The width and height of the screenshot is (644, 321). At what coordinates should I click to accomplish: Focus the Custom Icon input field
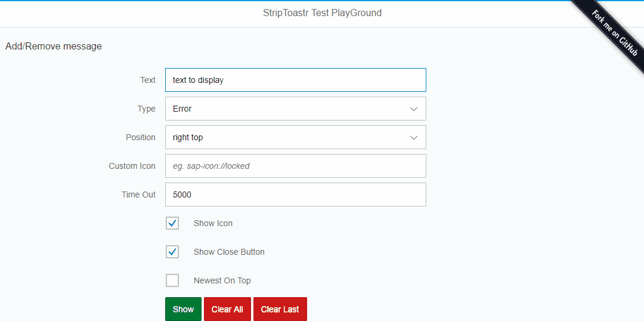[x=295, y=166]
